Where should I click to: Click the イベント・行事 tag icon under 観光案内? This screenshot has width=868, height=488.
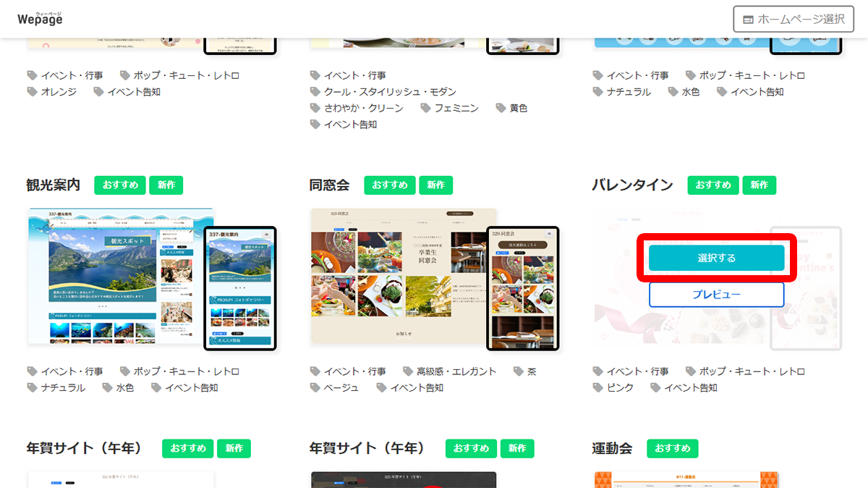[33, 370]
